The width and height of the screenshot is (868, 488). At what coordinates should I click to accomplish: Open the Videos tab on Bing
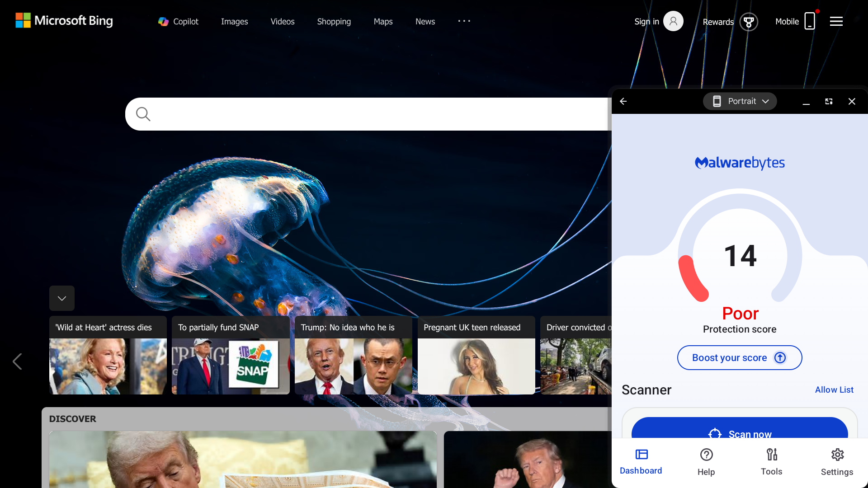[x=283, y=21]
